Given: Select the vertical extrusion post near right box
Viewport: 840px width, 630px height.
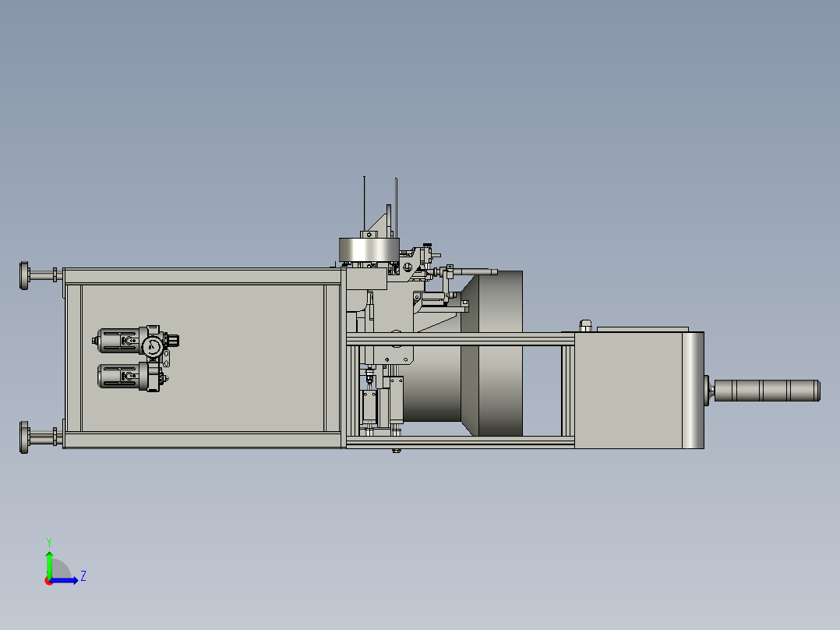Looking at the screenshot, I should 567,391.
